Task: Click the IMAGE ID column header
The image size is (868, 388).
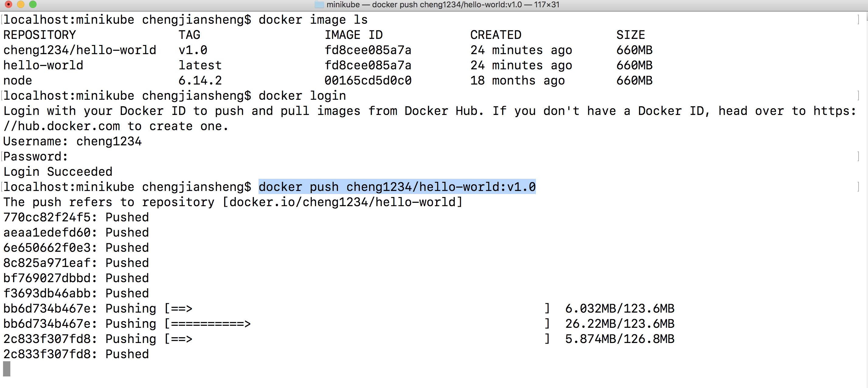Action: pos(353,35)
